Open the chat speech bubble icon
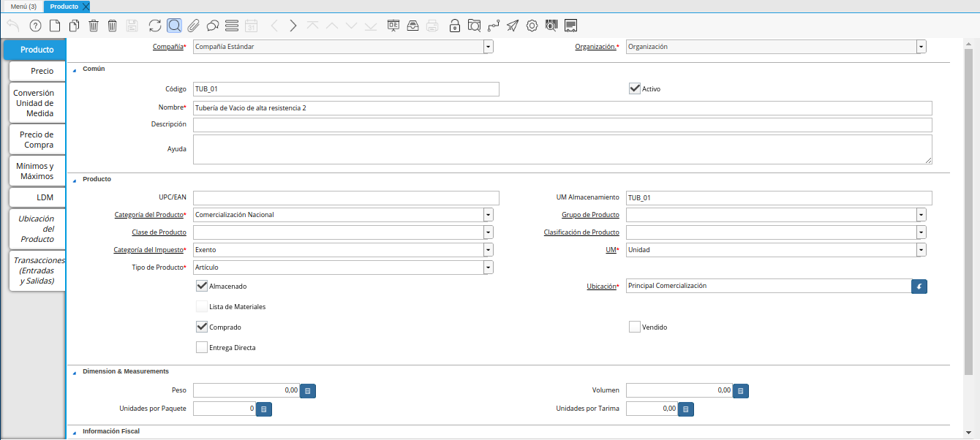This screenshot has width=980, height=440. pyautogui.click(x=213, y=26)
